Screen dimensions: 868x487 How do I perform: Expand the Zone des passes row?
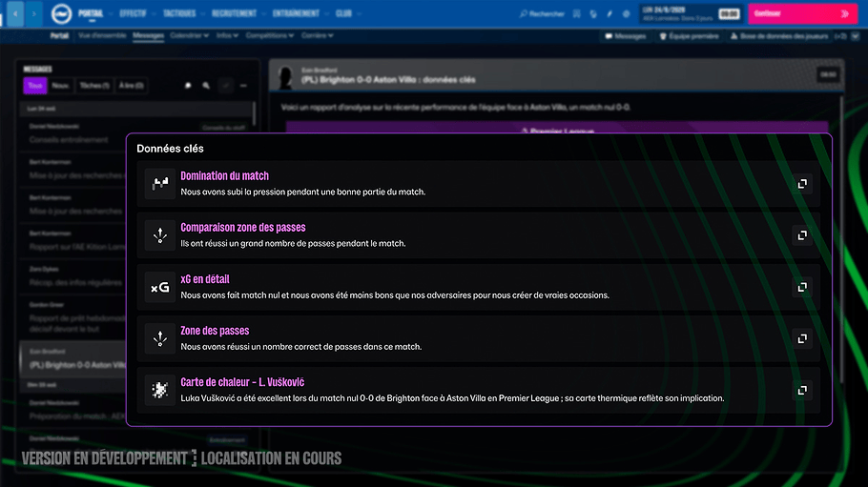[802, 338]
